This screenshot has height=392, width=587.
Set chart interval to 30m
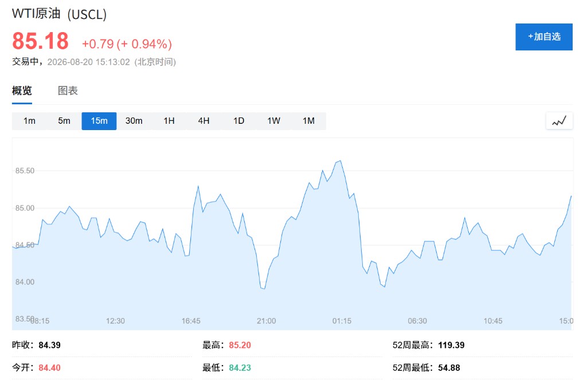(x=134, y=121)
